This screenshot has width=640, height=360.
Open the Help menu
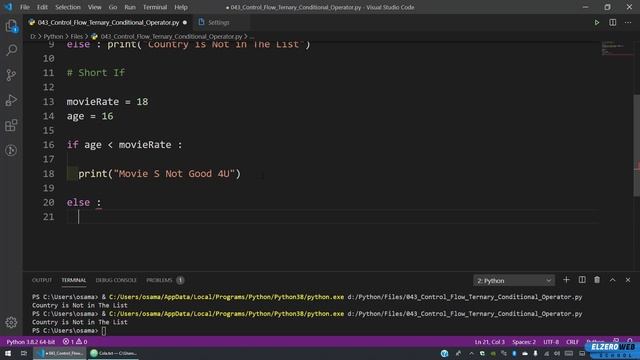point(181,7)
